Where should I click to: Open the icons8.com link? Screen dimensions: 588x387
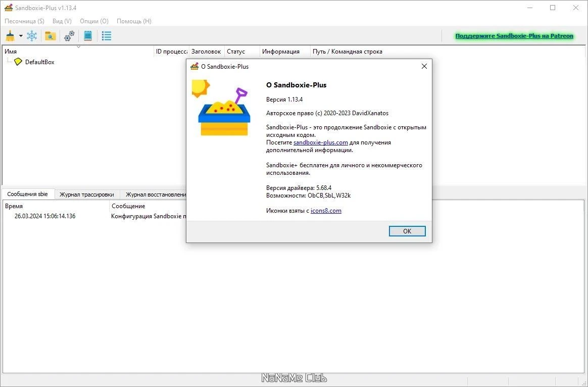(x=326, y=210)
